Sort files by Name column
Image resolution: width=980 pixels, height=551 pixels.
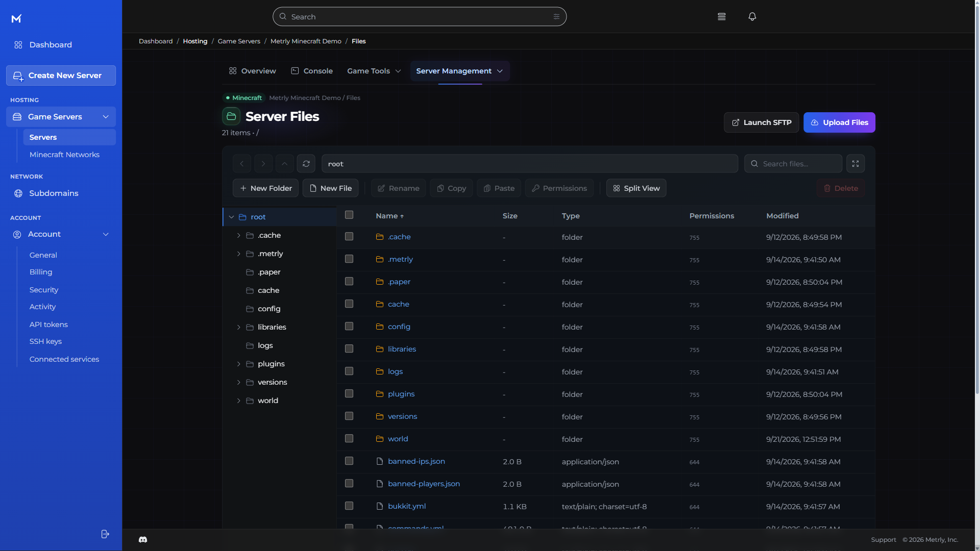point(389,216)
